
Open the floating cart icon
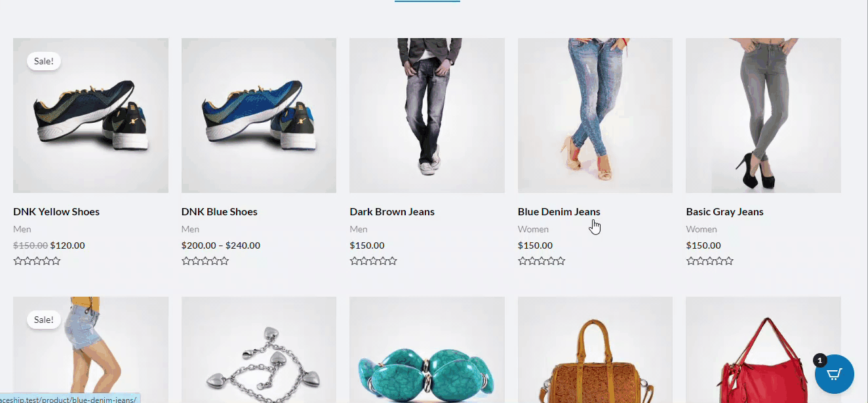coord(834,374)
